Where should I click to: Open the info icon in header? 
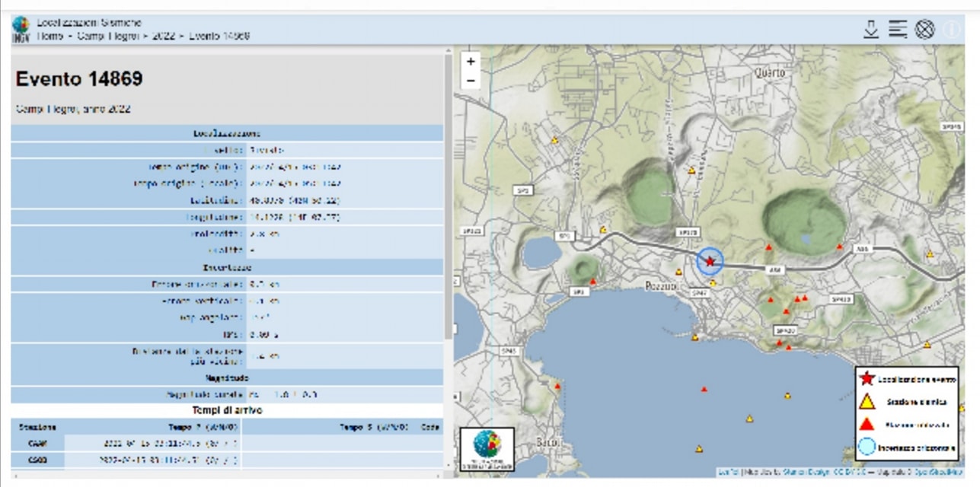tap(952, 30)
